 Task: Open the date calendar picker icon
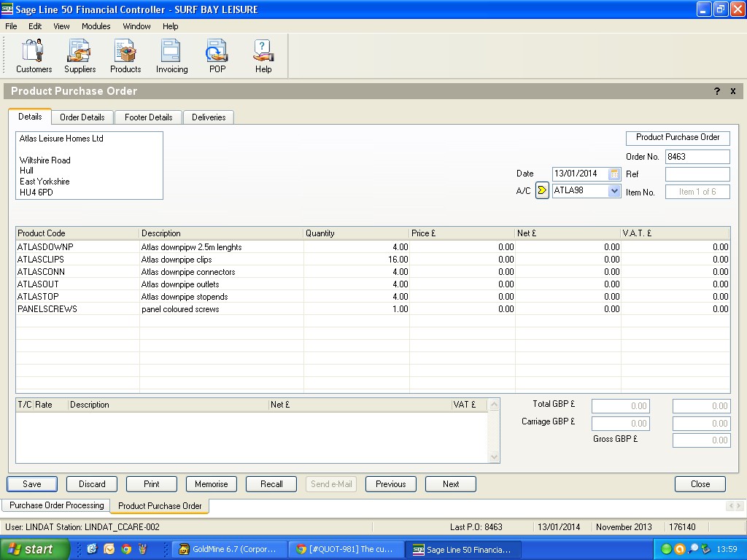click(614, 174)
